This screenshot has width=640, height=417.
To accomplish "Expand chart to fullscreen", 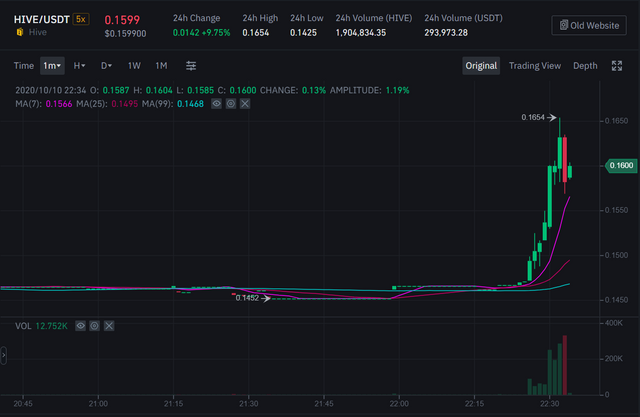I will click(x=617, y=66).
